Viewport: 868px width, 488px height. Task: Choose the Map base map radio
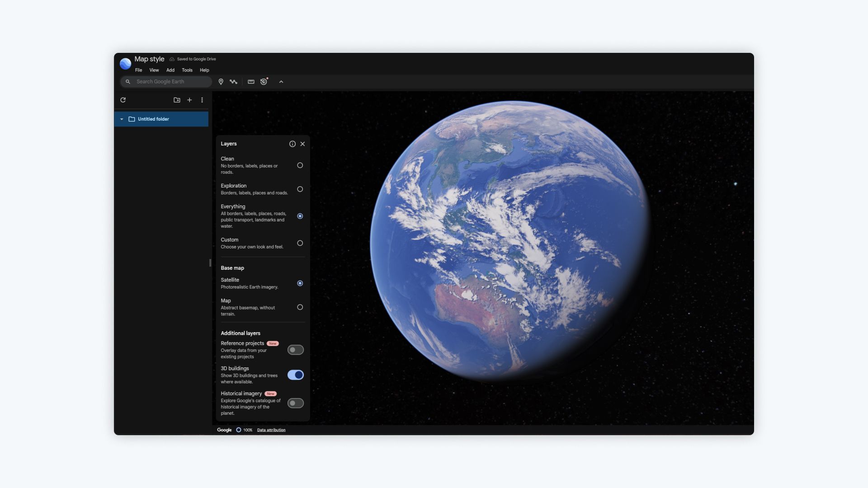click(x=300, y=307)
